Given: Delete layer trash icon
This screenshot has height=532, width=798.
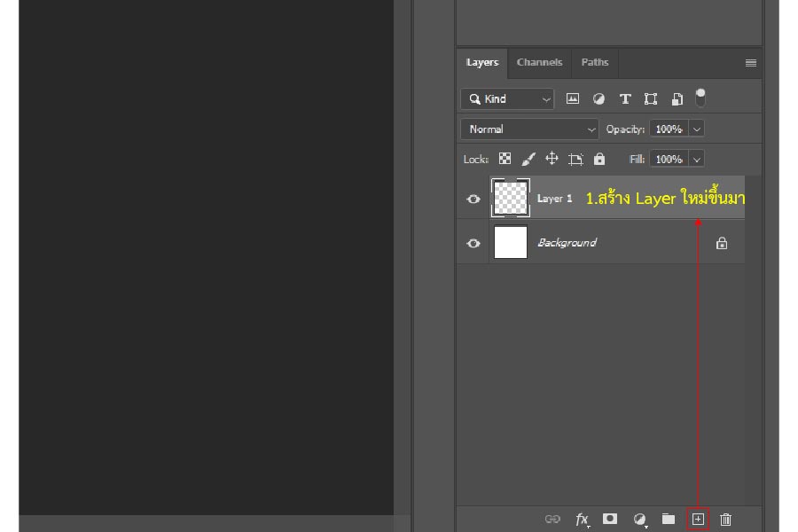Looking at the screenshot, I should tap(725, 519).
